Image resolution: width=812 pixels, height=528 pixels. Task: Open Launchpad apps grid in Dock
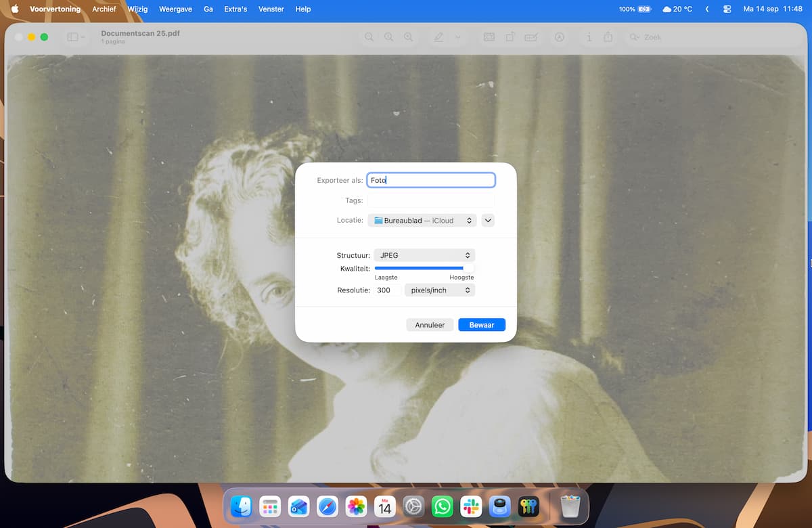pyautogui.click(x=270, y=506)
